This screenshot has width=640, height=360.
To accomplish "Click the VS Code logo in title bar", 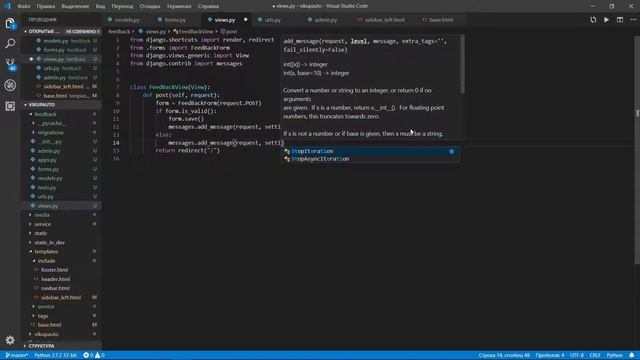I will point(7,6).
